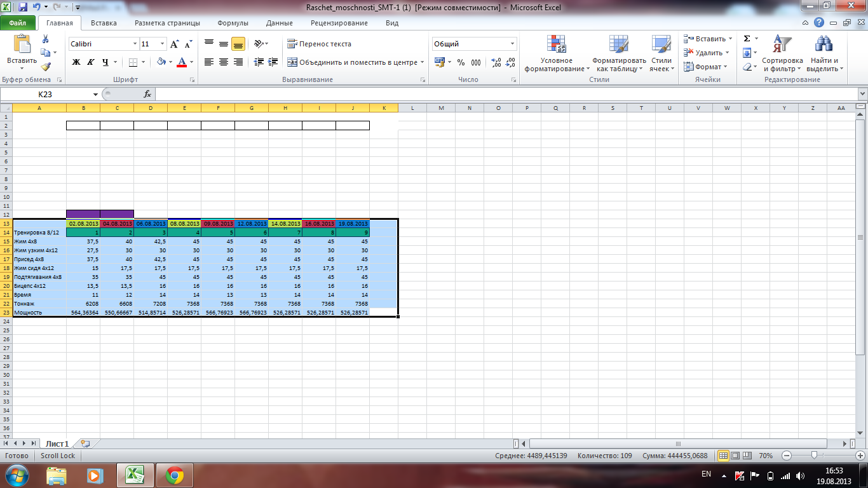Toggle italic formatting
Image resolution: width=868 pixels, height=488 pixels.
click(x=91, y=62)
